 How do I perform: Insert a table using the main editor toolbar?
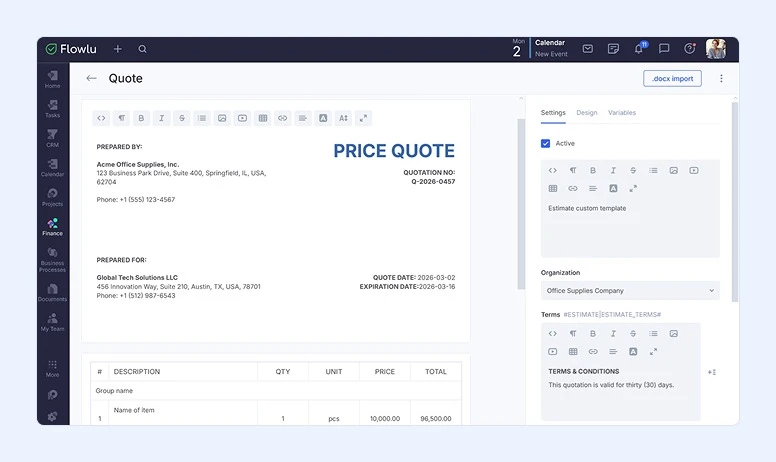pyautogui.click(x=262, y=118)
